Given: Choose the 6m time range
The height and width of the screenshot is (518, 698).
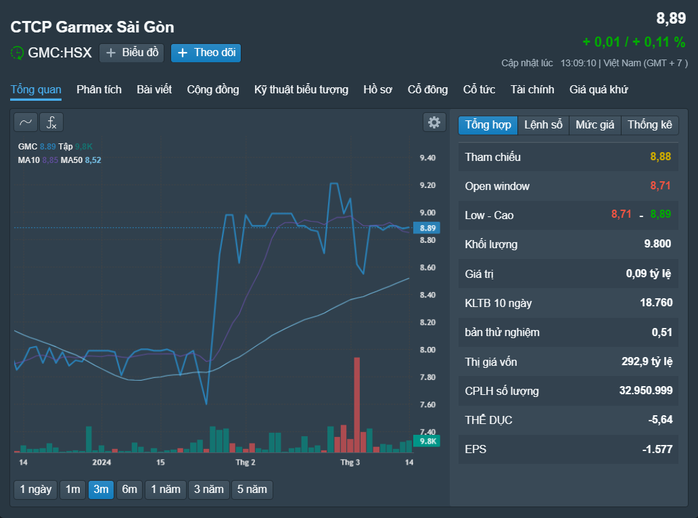Looking at the screenshot, I should [x=130, y=490].
